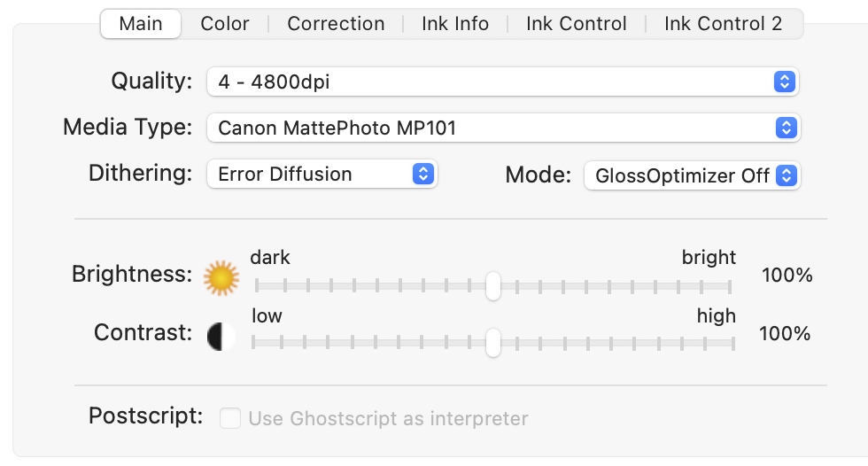This screenshot has width=868, height=466.
Task: Open the Correction tab
Action: (336, 24)
